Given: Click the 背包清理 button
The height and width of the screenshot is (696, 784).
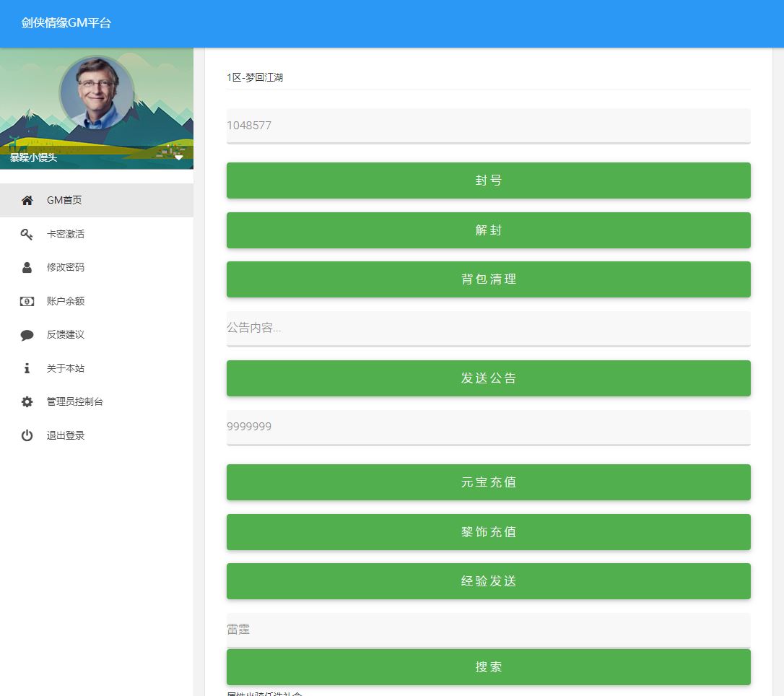Looking at the screenshot, I should [488, 279].
